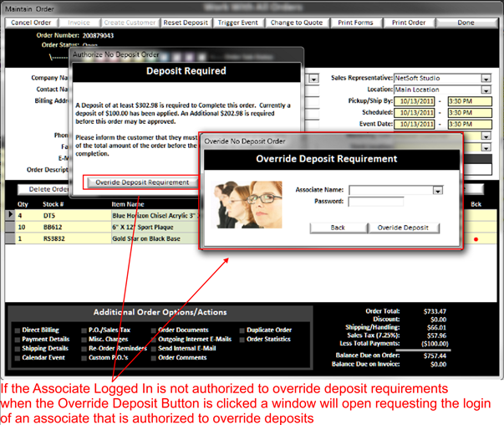Click Cancel Order in the toolbar
The width and height of the screenshot is (504, 425).
click(32, 22)
